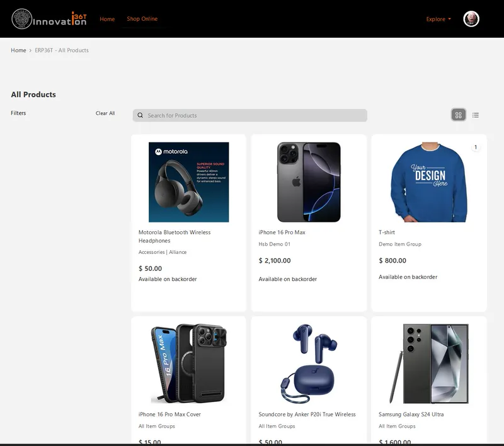
Task: Click iPhone 16 Pro Max Cover title
Action: (x=169, y=415)
